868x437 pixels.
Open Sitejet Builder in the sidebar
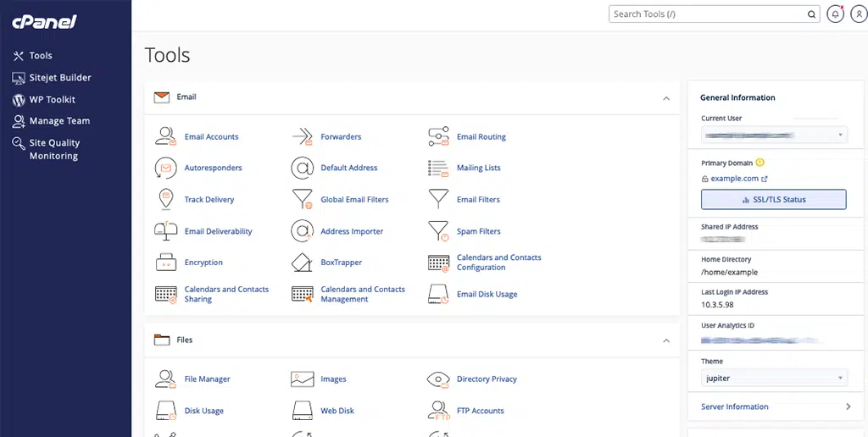tap(52, 77)
